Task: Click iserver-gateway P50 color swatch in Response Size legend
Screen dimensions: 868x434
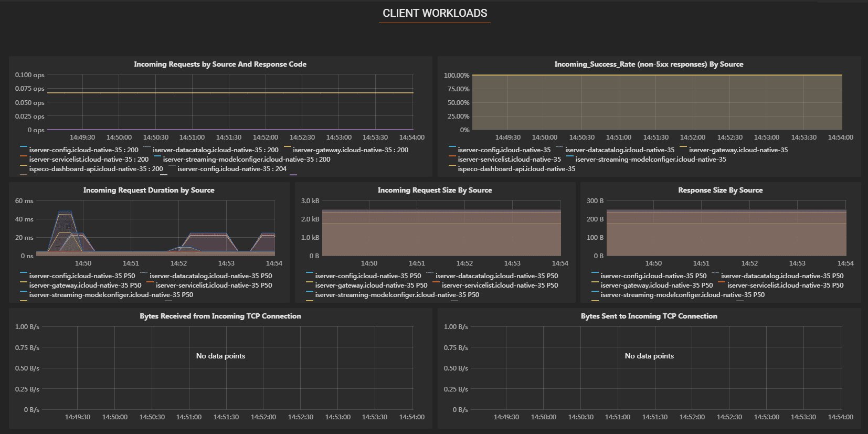Action: point(595,282)
